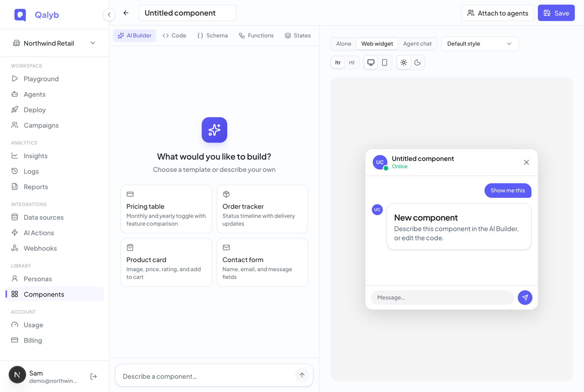Set text direction to ltr
This screenshot has height=392, width=584.
pos(338,63)
